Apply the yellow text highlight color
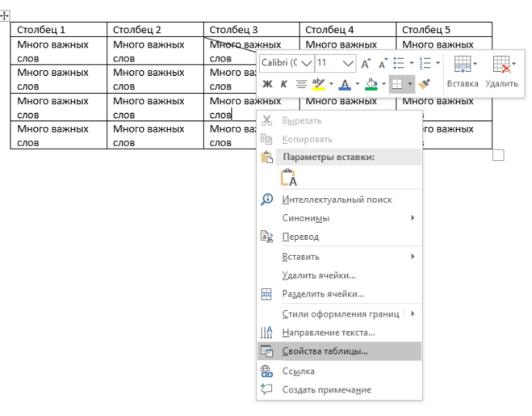 click(318, 84)
